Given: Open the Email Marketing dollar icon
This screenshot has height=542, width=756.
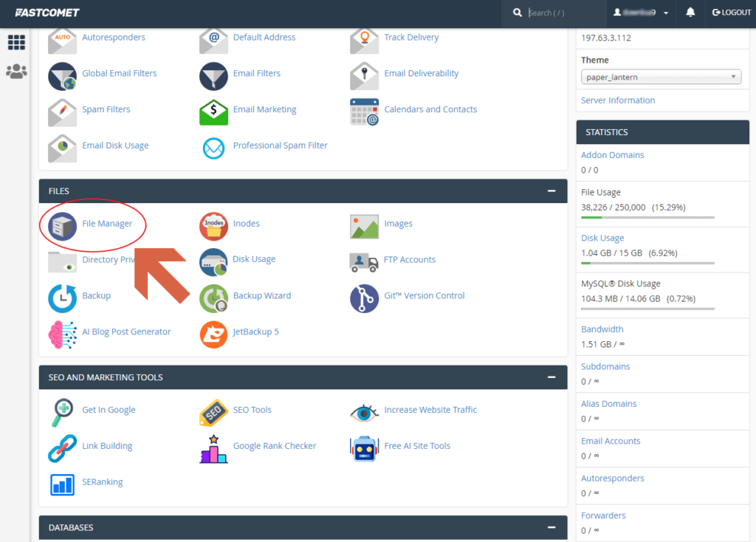Looking at the screenshot, I should 213,112.
